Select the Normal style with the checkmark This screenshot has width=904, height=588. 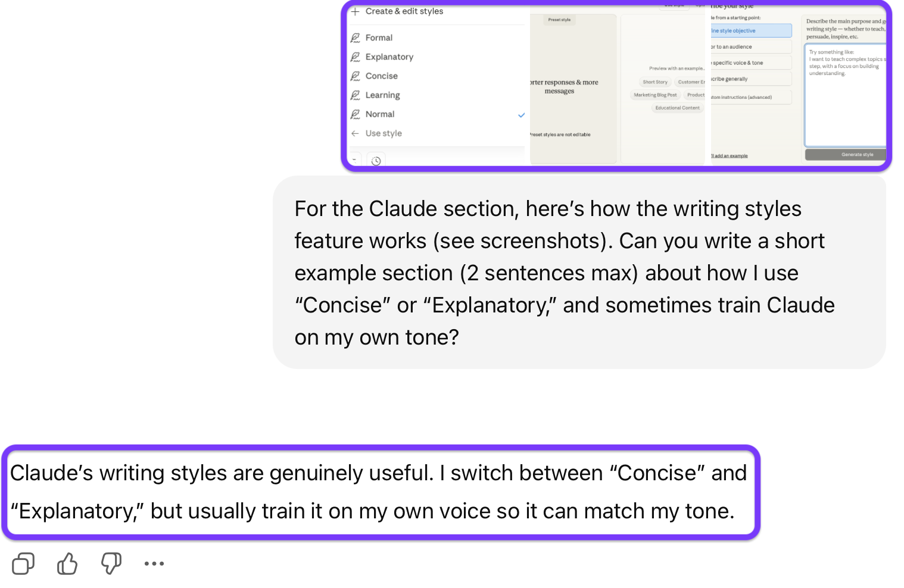click(380, 114)
